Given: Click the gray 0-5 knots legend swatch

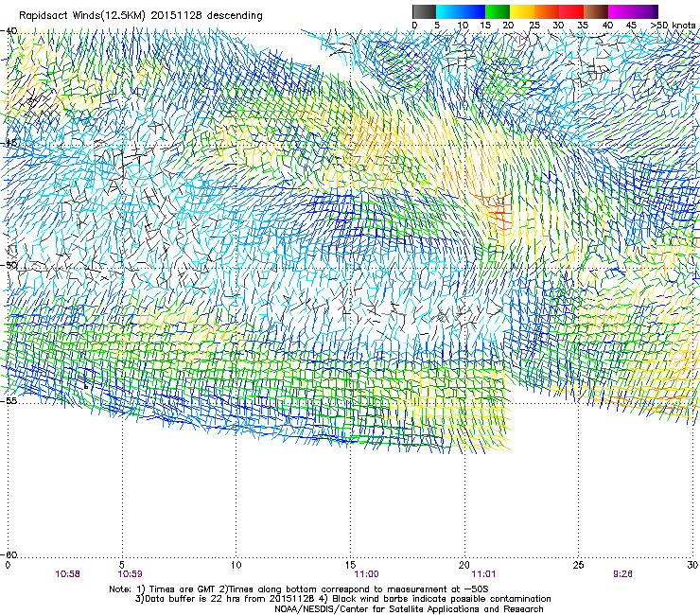Looking at the screenshot, I should pyautogui.click(x=424, y=11).
